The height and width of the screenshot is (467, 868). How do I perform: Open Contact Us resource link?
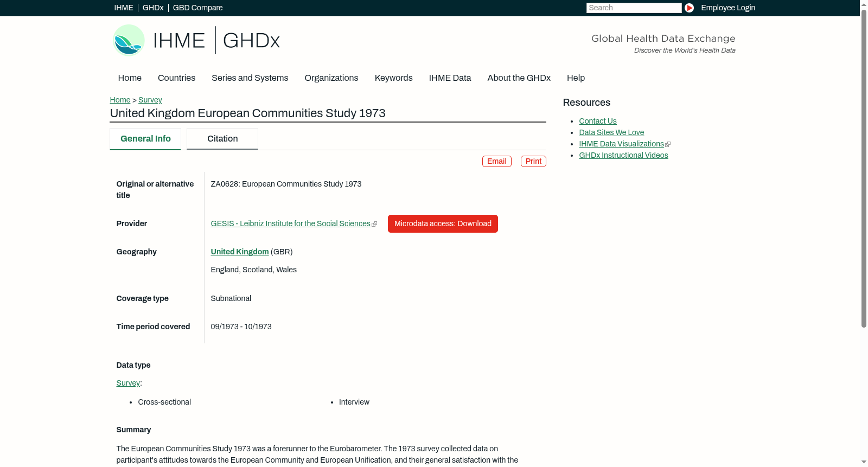[597, 121]
